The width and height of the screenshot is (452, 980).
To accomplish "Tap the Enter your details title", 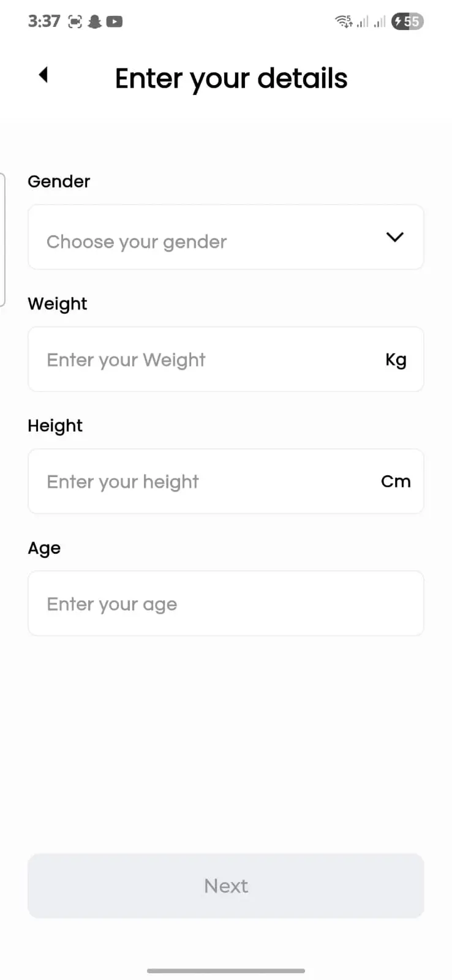I will 231,78.
